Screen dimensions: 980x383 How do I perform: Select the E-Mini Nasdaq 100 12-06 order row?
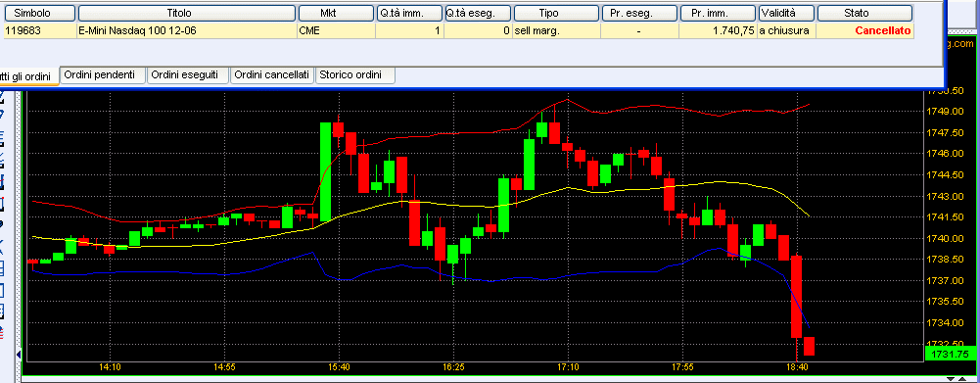coord(457,30)
